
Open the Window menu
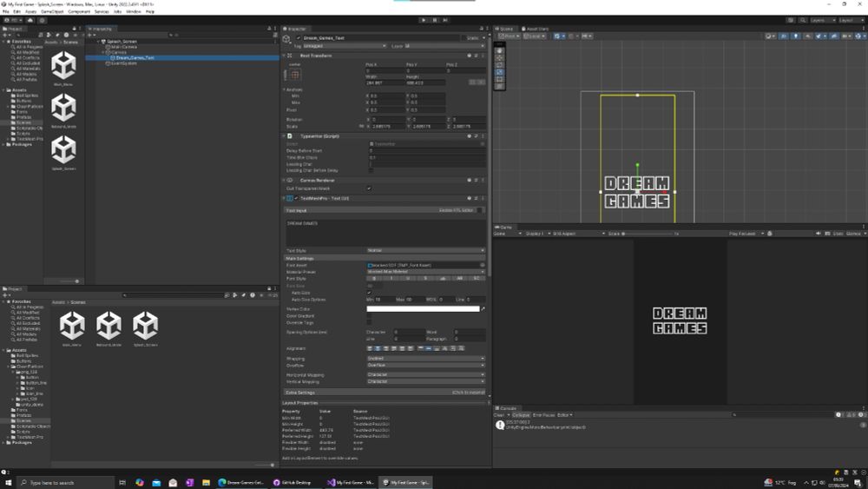pos(134,11)
